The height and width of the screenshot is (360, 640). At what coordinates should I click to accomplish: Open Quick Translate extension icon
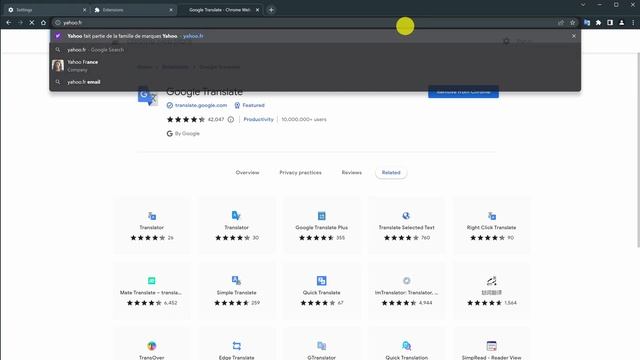point(322,280)
